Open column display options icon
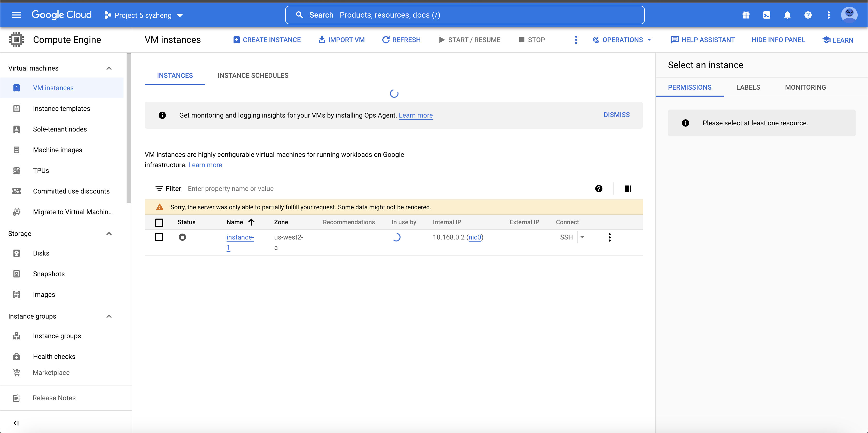The image size is (868, 433). [x=628, y=189]
